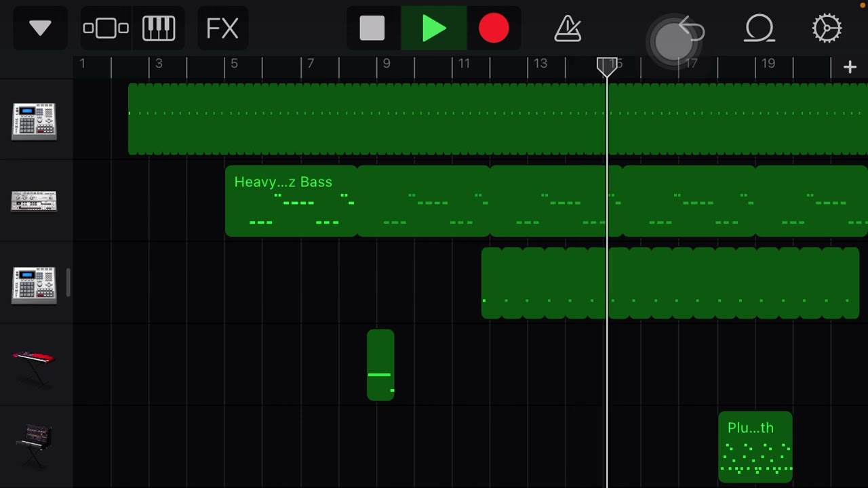
Task: Tap bar 7 on the ruler
Action: 311,64
